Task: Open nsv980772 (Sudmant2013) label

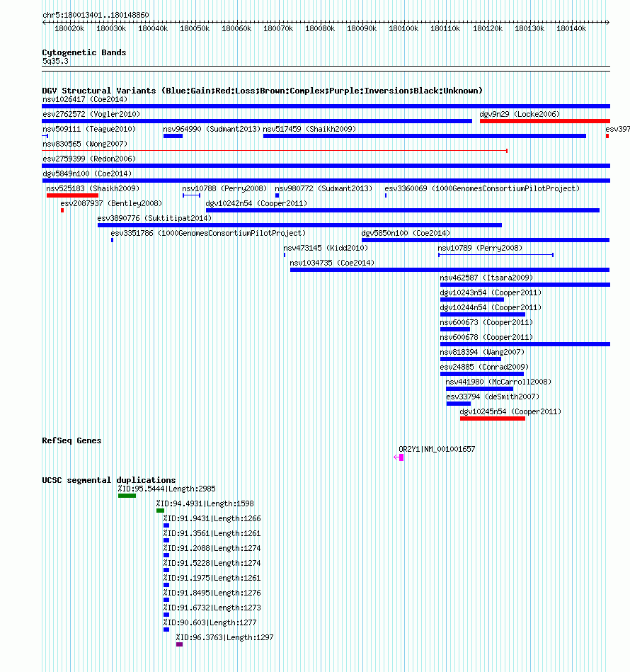Action: point(323,188)
